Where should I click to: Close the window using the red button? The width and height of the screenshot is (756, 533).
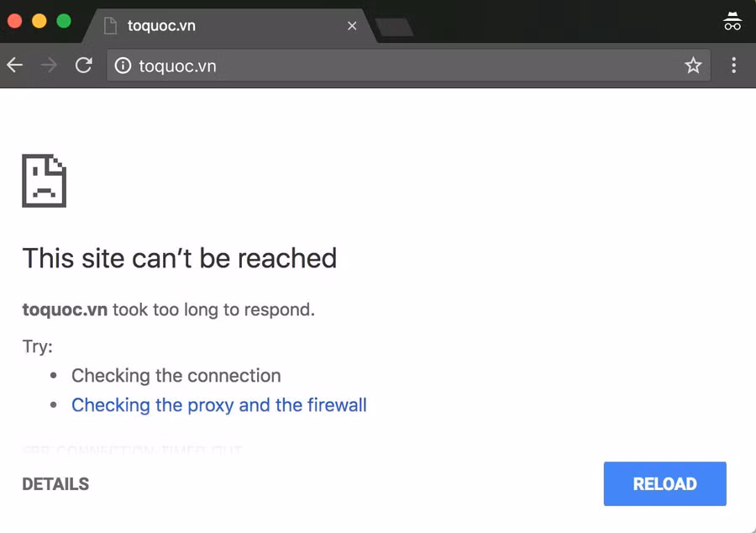14,21
